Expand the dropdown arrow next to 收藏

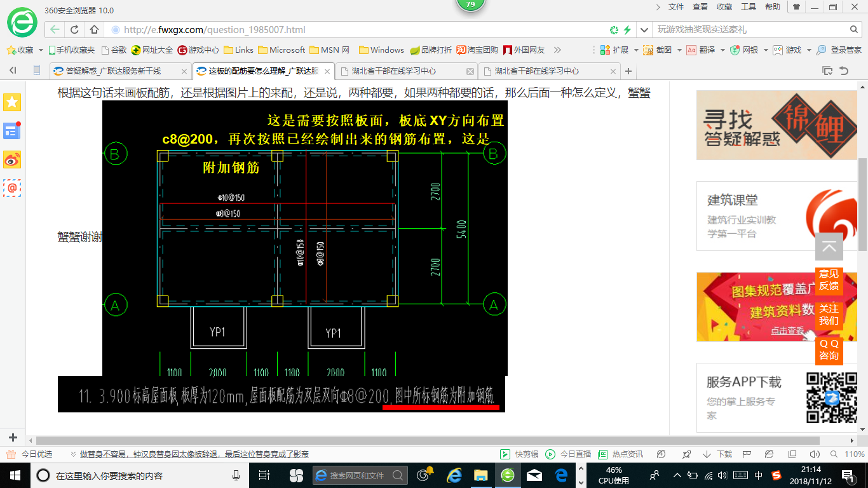[41, 50]
